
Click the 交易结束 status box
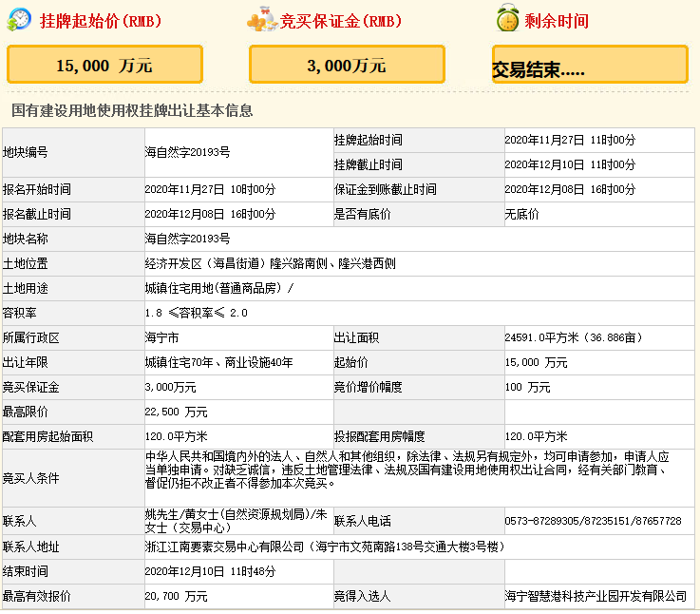coord(590,65)
